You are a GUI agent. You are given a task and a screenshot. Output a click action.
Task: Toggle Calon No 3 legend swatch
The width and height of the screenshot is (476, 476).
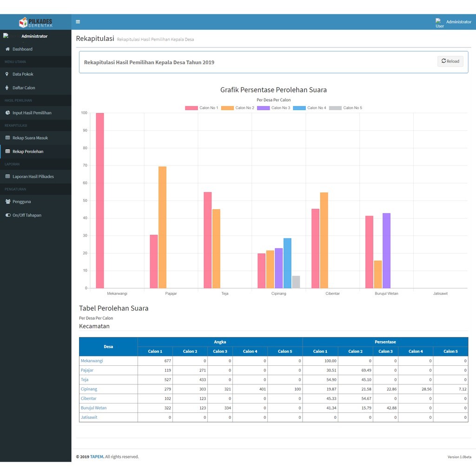(263, 108)
